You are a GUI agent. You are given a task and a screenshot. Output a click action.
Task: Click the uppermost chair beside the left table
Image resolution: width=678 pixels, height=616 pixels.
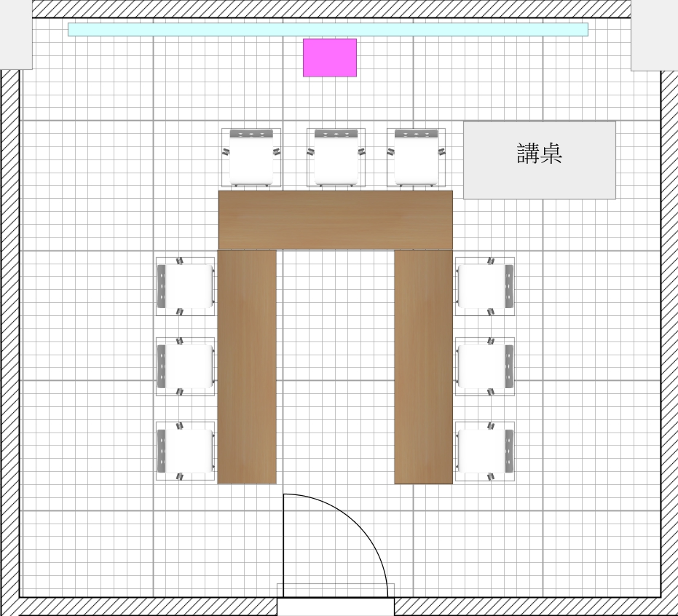(x=186, y=286)
